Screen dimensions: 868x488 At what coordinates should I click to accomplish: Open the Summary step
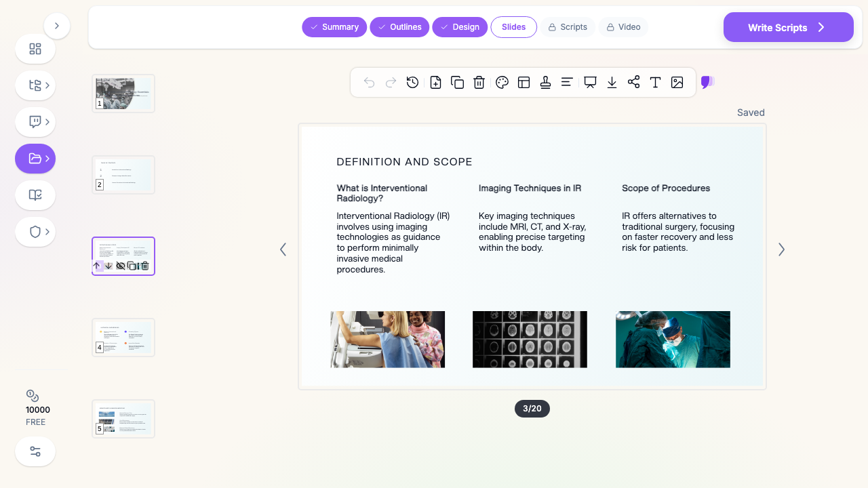[334, 27]
